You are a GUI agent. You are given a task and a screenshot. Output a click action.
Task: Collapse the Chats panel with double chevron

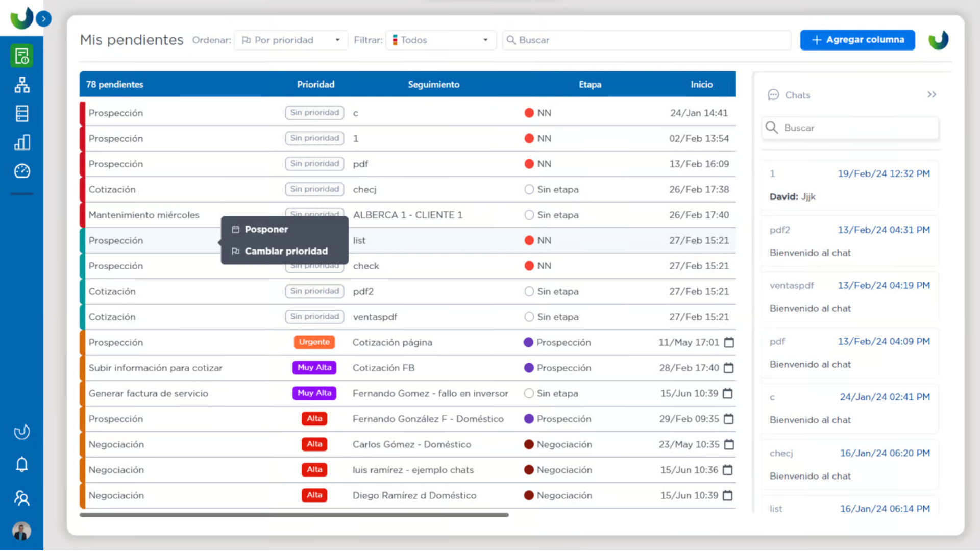click(932, 95)
